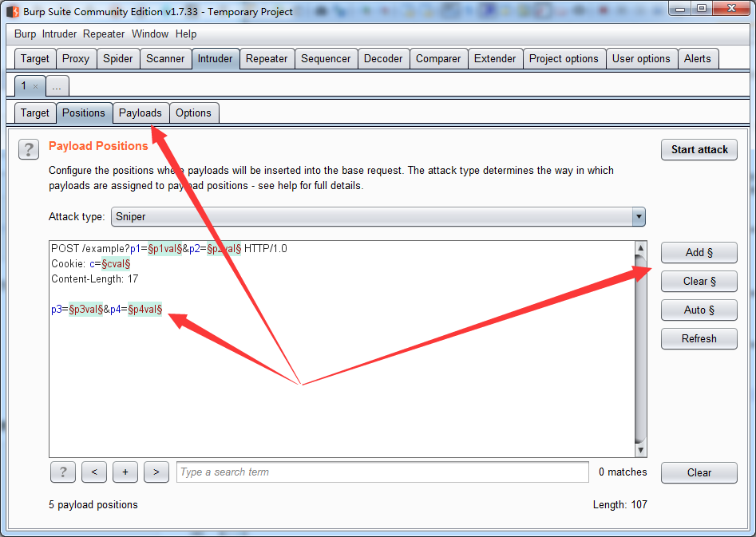This screenshot has width=756, height=537.
Task: Click the Refresh button
Action: tap(699, 339)
